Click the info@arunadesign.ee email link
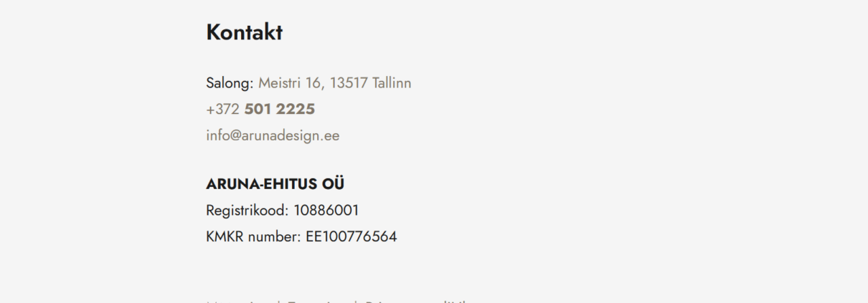 click(x=273, y=135)
